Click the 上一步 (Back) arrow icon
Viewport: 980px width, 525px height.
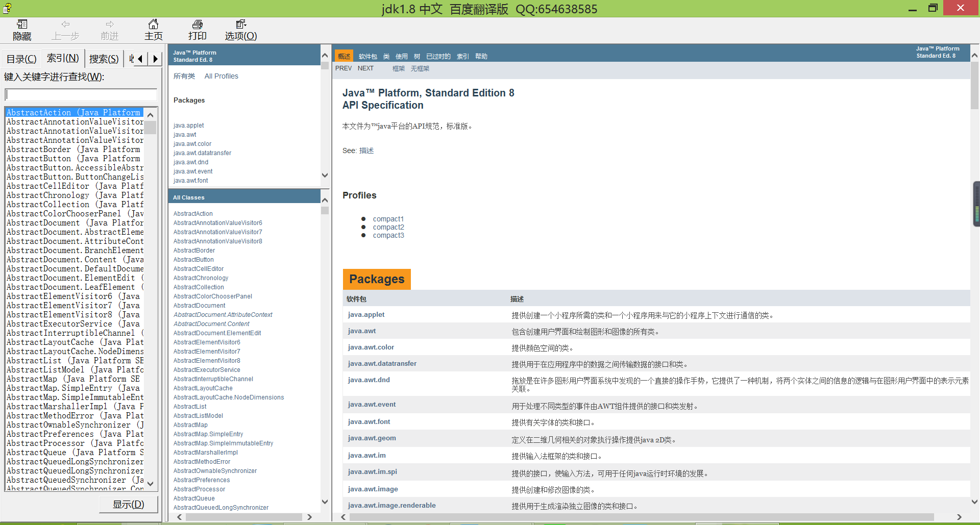click(x=65, y=24)
